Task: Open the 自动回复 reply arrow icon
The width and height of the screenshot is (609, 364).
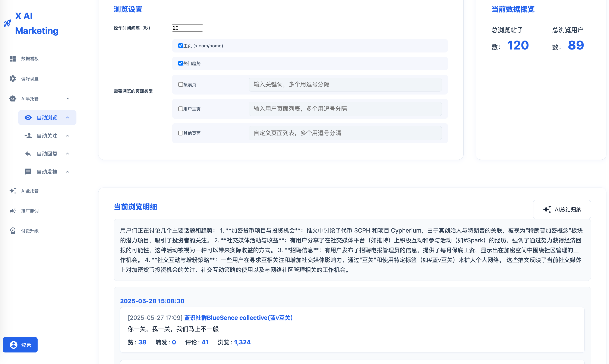Action: point(28,154)
